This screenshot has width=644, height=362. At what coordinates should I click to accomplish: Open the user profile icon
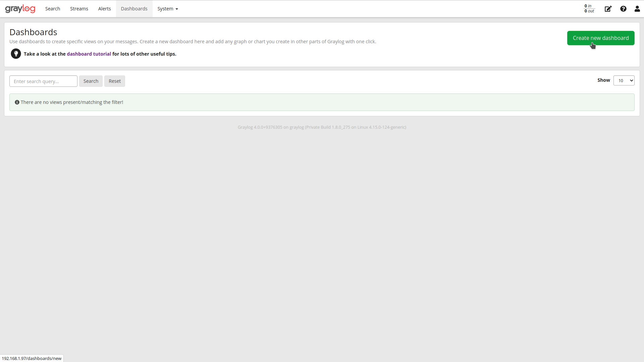637,9
